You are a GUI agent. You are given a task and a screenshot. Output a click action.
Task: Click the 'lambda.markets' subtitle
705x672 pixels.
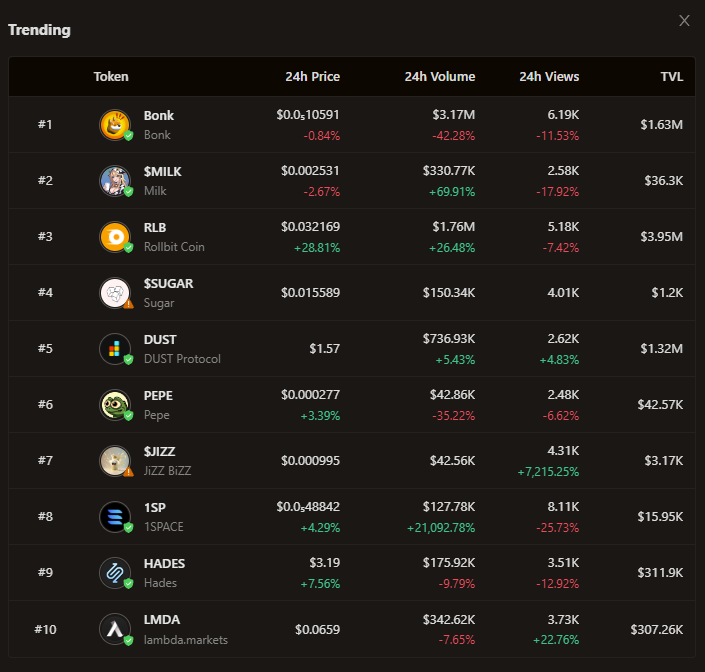tap(186, 640)
